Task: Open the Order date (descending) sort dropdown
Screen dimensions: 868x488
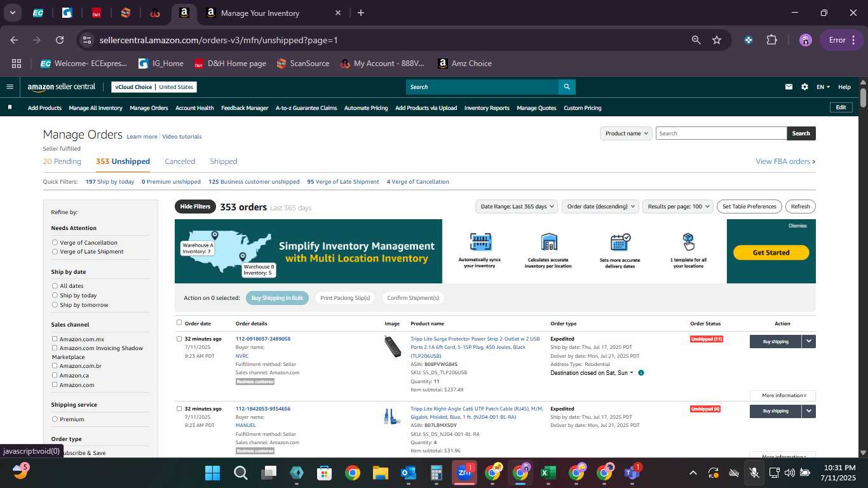Action: click(600, 207)
